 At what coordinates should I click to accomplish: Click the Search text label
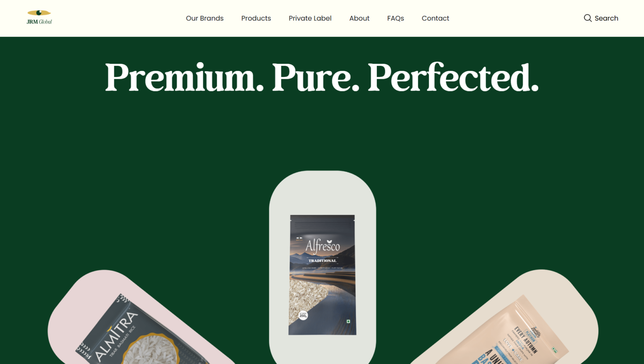[606, 18]
